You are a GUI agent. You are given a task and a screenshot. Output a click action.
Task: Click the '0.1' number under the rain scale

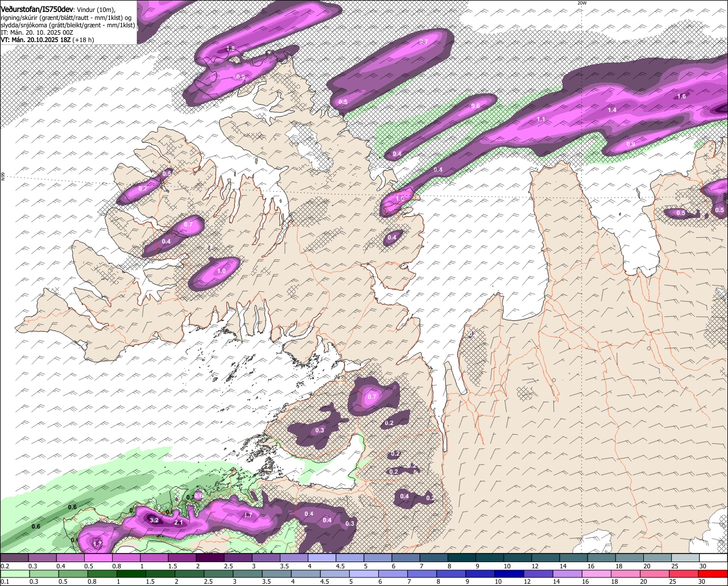5,581
